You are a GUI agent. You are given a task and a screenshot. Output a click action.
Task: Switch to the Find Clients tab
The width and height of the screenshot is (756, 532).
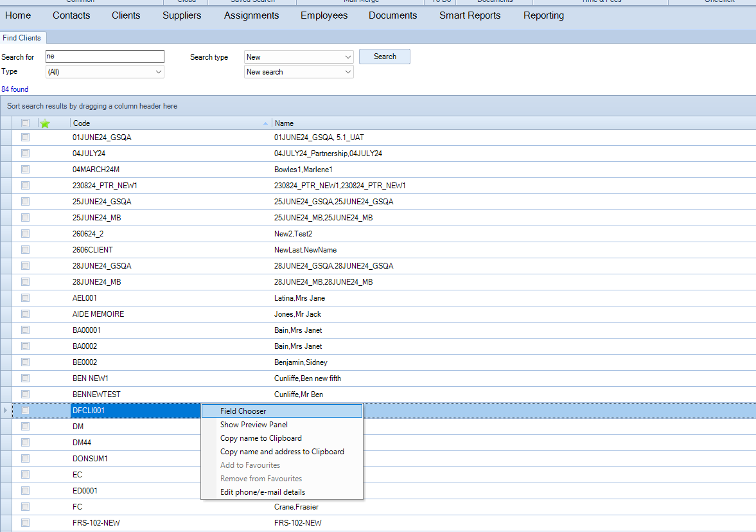(22, 38)
